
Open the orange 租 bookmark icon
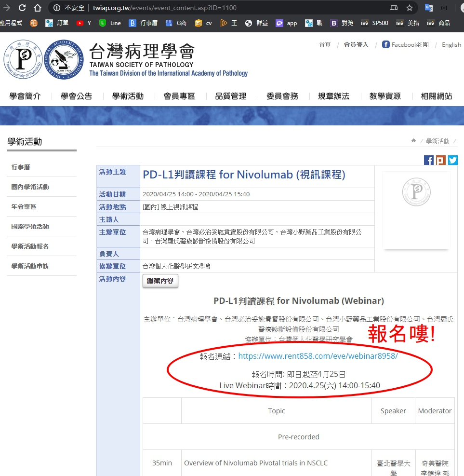[x=34, y=23]
